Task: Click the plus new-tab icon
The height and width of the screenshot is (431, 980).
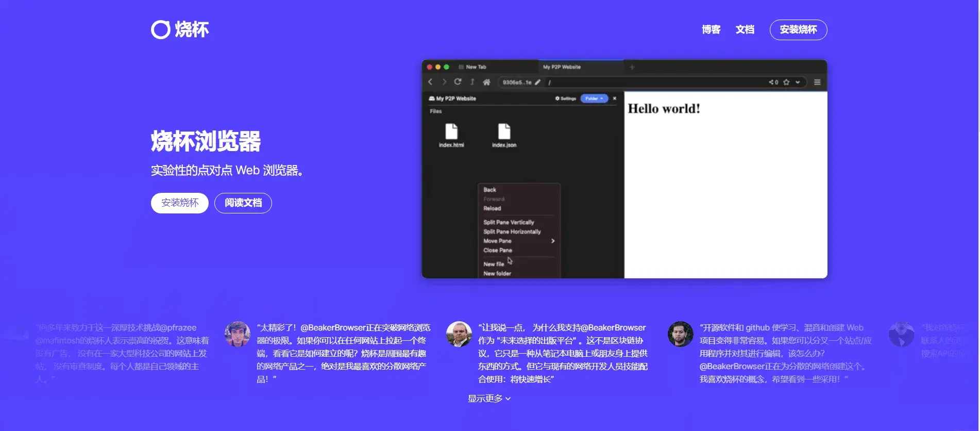Action: 632,67
